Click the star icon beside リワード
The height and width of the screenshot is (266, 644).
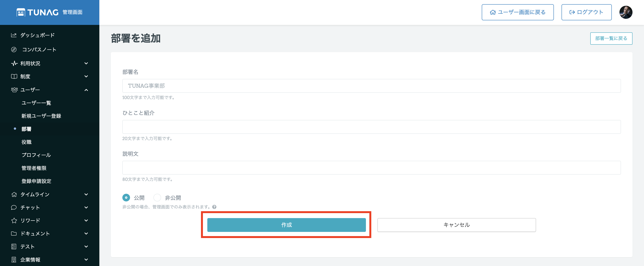pyautogui.click(x=14, y=221)
